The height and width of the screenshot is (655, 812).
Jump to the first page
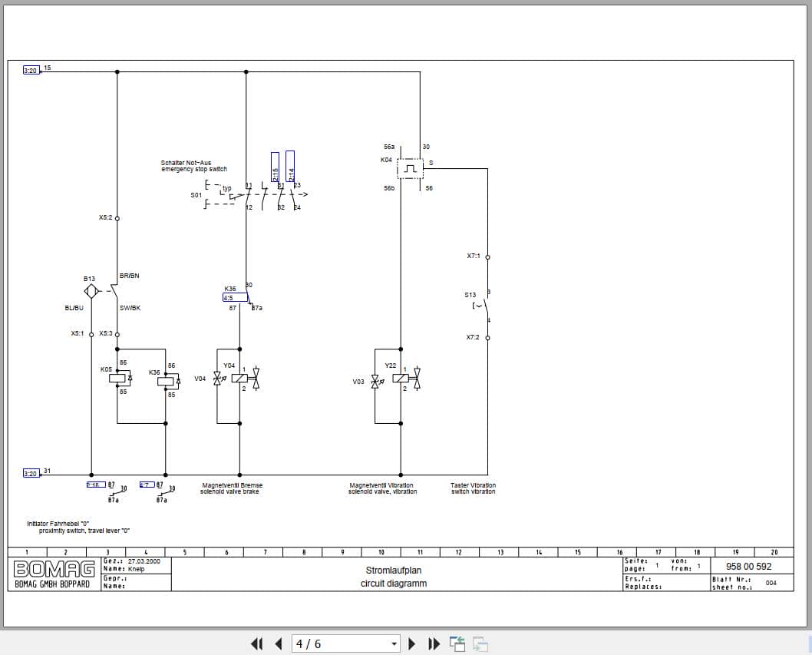(x=256, y=644)
